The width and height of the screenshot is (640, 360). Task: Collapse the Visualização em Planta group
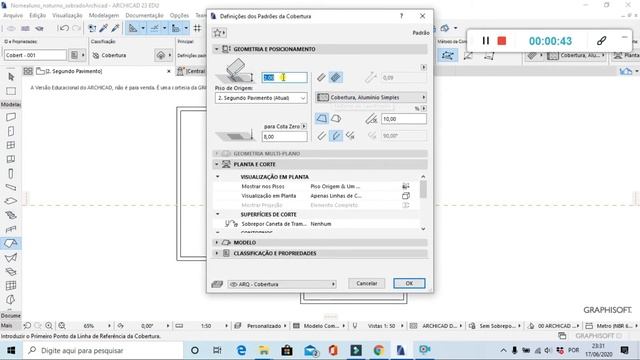point(218,177)
